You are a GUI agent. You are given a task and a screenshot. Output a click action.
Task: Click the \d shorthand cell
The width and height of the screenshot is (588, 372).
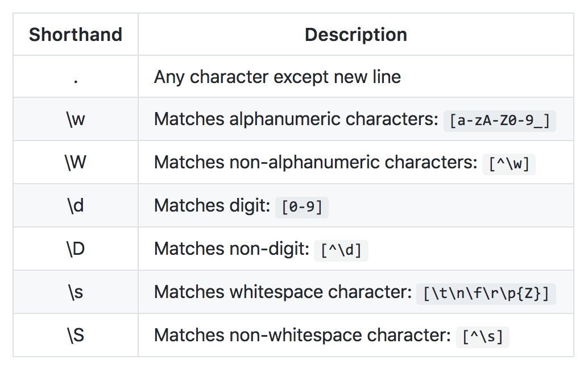point(76,205)
